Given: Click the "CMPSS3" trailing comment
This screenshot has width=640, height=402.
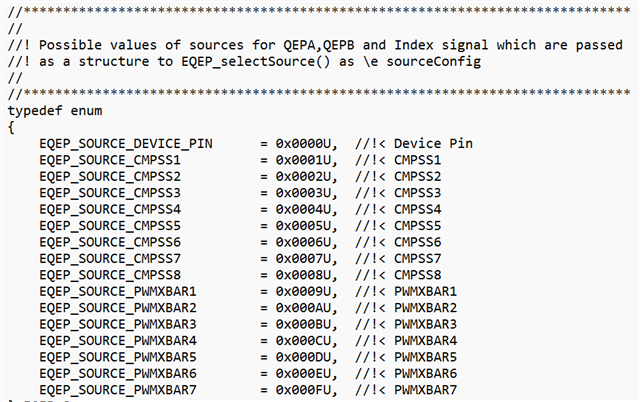Looking at the screenshot, I should pyautogui.click(x=417, y=192).
